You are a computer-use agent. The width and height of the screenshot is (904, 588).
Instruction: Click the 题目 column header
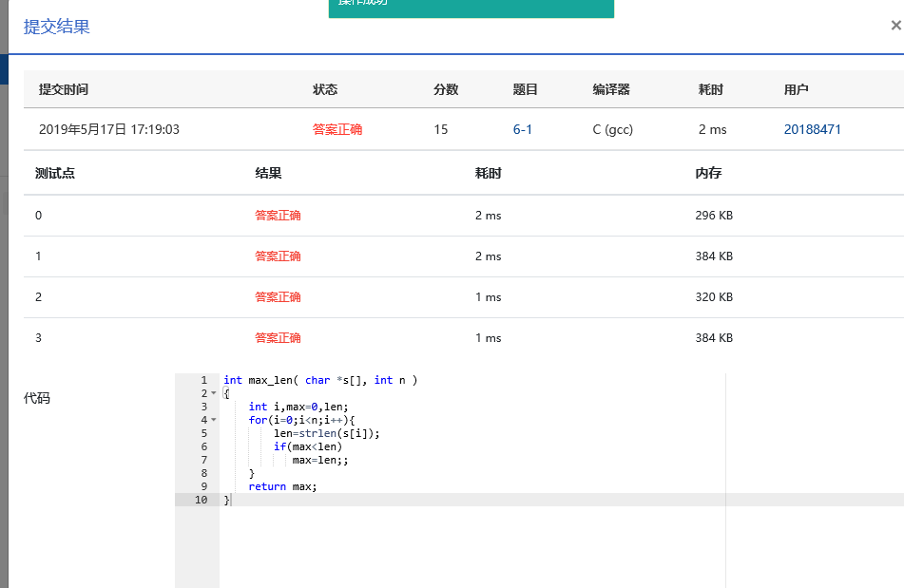point(526,89)
